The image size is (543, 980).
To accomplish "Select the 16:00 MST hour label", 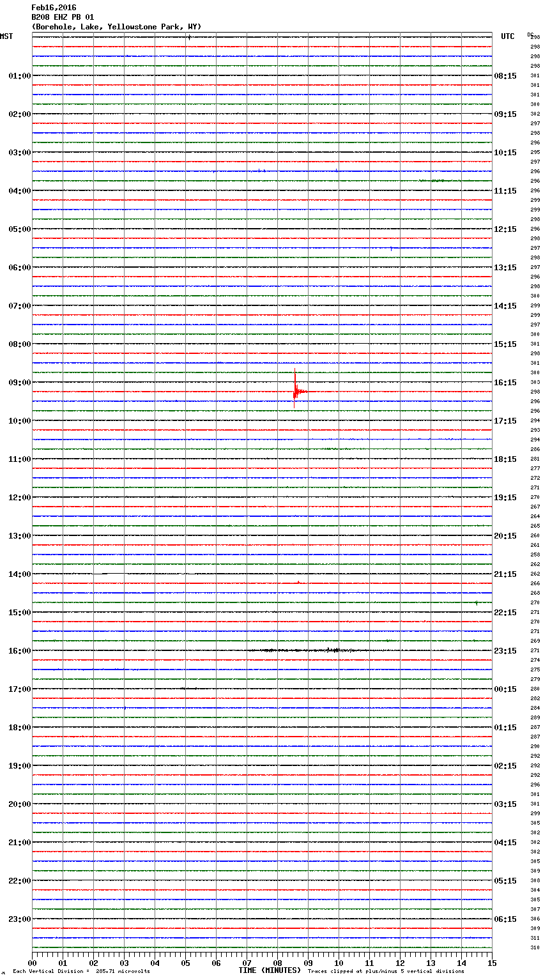I will point(20,651).
